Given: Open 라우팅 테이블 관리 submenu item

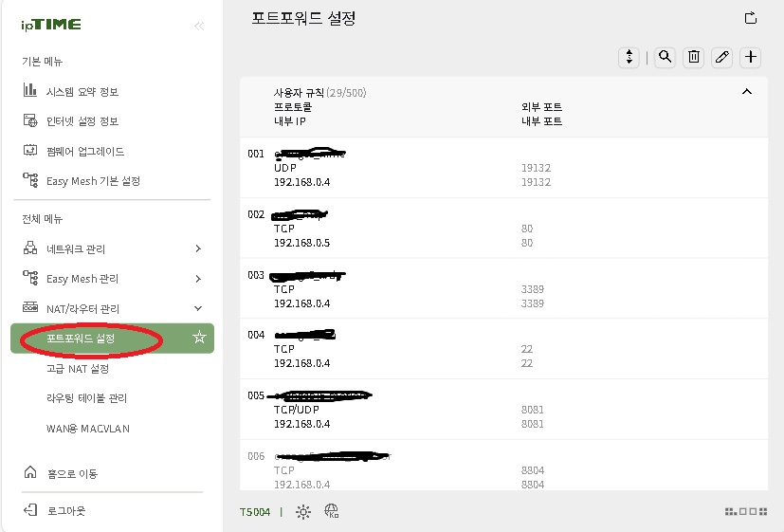Looking at the screenshot, I should pos(86,398).
